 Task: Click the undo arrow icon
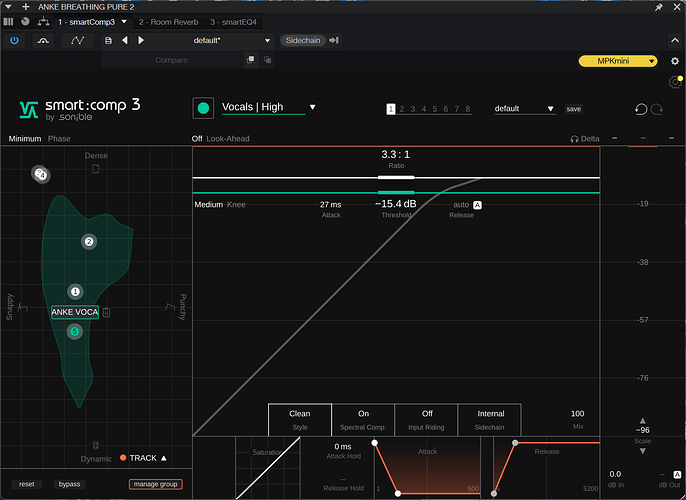click(641, 109)
